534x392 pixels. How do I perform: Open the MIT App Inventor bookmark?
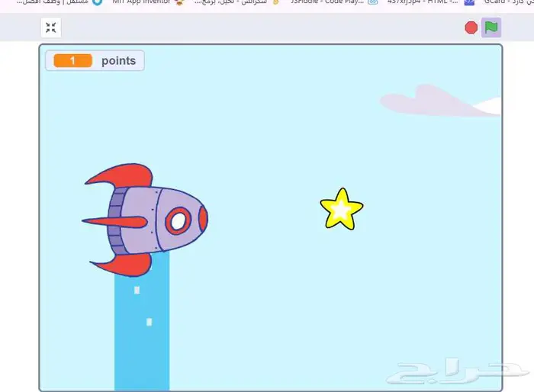148,2
